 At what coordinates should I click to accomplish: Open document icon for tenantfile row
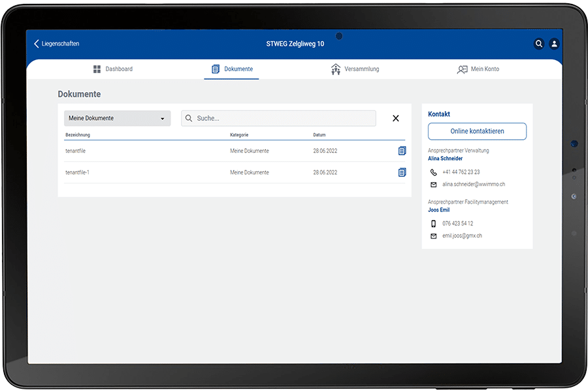(x=402, y=151)
